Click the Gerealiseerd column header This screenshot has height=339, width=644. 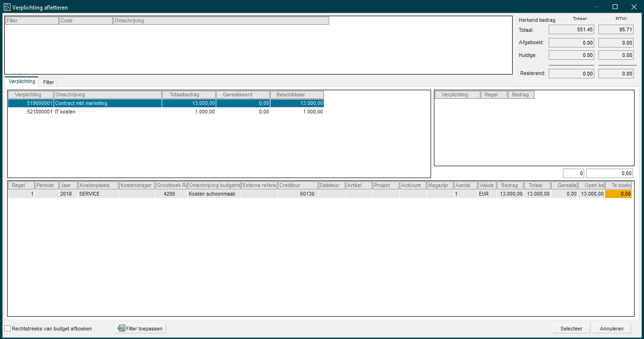click(242, 95)
